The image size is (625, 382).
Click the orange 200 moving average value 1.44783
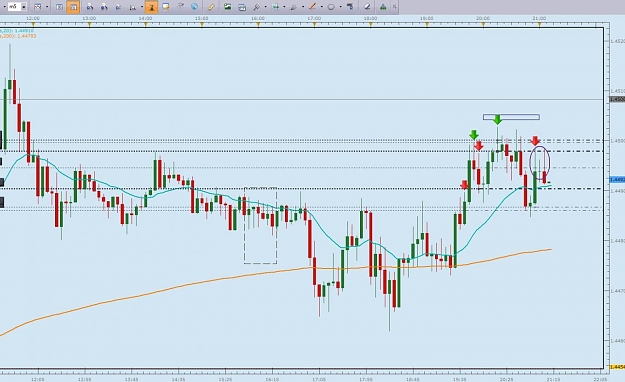27,36
